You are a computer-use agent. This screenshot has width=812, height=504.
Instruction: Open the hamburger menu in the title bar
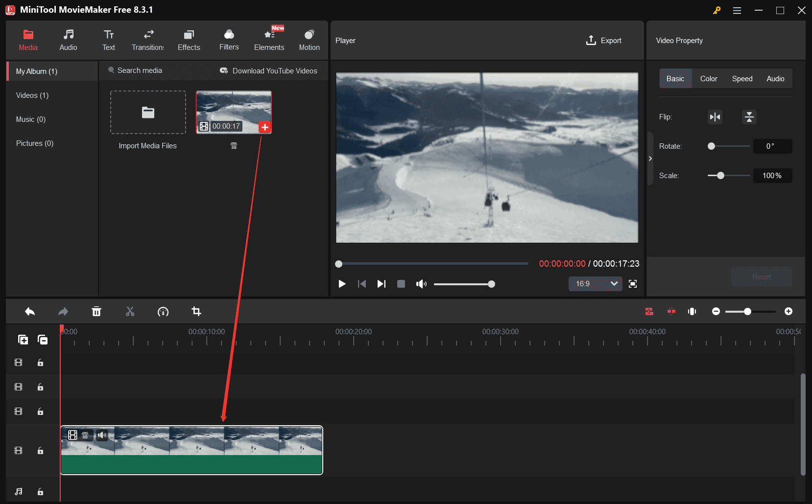coord(737,10)
